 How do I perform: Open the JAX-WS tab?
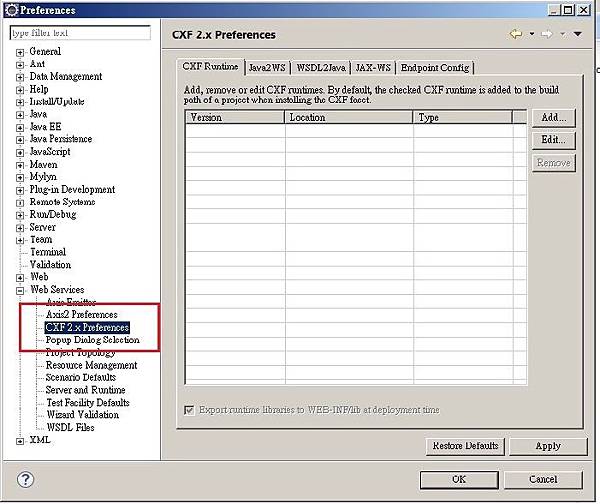coord(373,68)
